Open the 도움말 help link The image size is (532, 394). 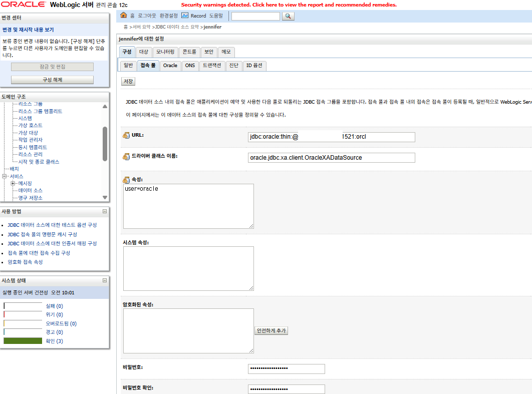tap(216, 16)
